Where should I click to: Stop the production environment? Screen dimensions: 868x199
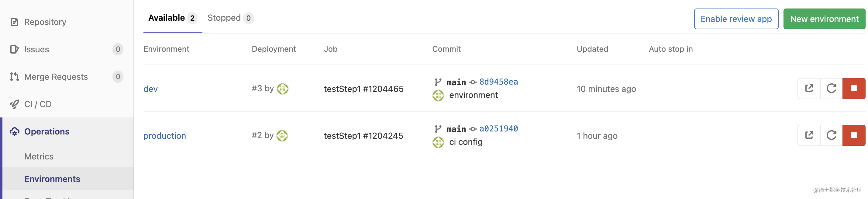point(854,135)
